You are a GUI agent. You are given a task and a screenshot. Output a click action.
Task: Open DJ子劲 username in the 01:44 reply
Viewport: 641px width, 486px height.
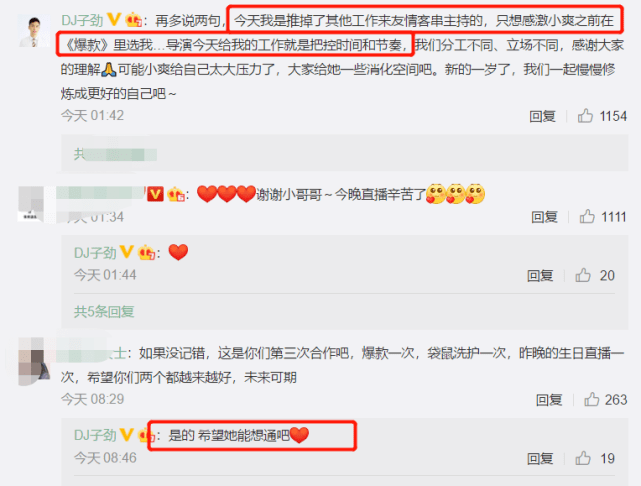(95, 253)
